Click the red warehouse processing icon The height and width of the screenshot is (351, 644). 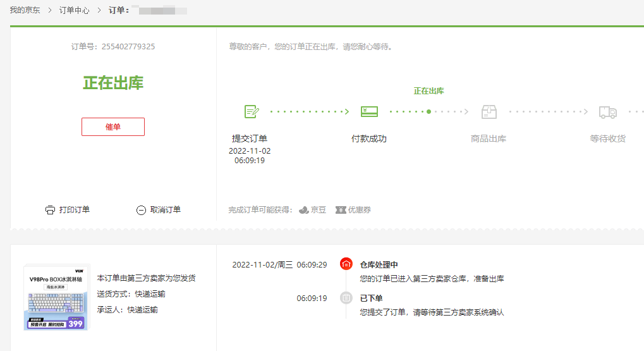346,264
